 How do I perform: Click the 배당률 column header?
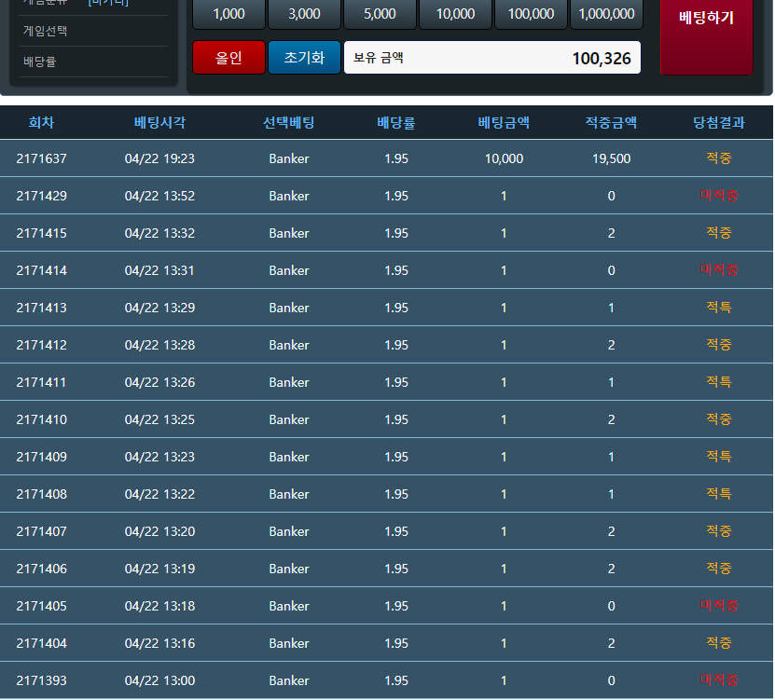point(396,122)
